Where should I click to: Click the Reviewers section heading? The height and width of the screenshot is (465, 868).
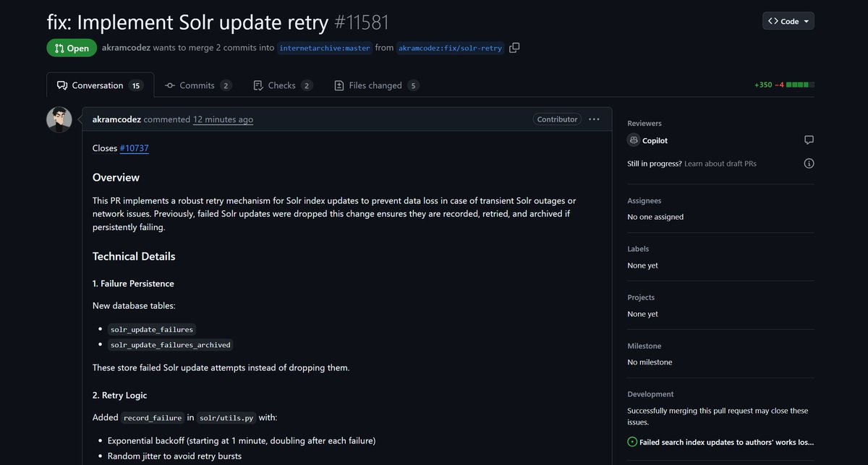pyautogui.click(x=644, y=124)
